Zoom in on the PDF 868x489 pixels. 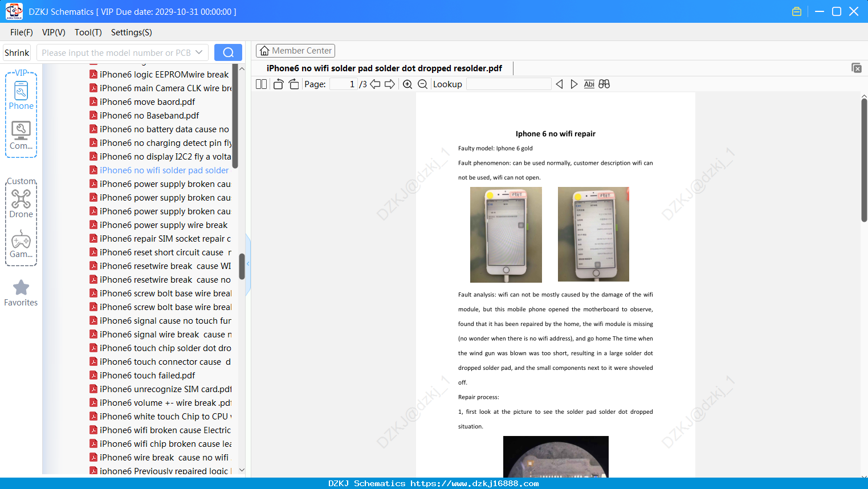pyautogui.click(x=407, y=84)
